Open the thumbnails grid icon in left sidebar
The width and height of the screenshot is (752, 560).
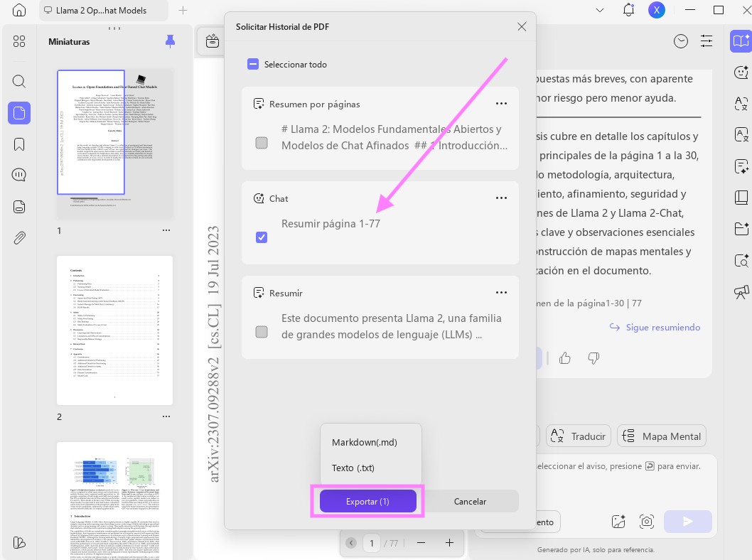(x=19, y=42)
